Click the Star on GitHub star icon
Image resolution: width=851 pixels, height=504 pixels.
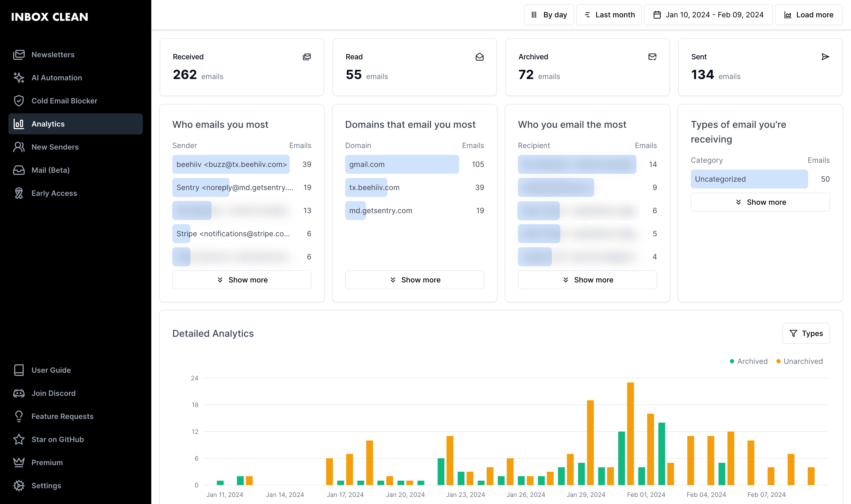point(19,439)
